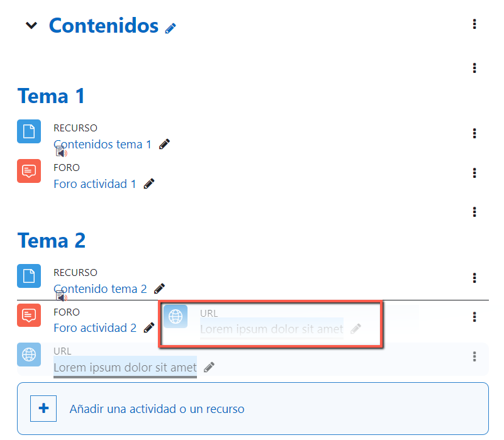Open the Foro actividad 1 link
Viewport: 504px width, 440px height.
coord(95,184)
